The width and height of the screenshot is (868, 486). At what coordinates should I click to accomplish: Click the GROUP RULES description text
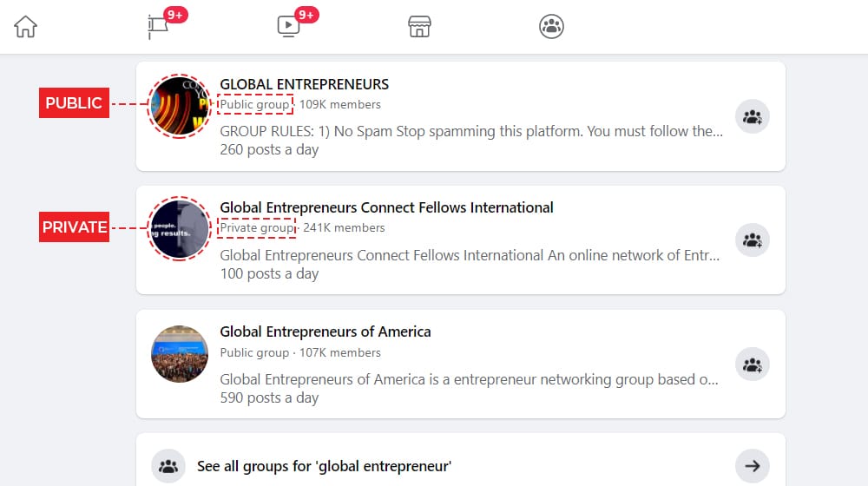pyautogui.click(x=471, y=131)
